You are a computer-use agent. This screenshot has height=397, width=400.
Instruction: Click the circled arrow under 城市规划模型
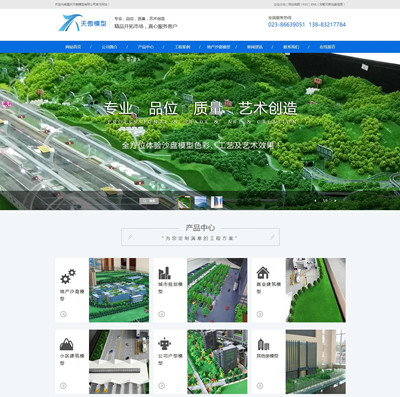coord(162,314)
